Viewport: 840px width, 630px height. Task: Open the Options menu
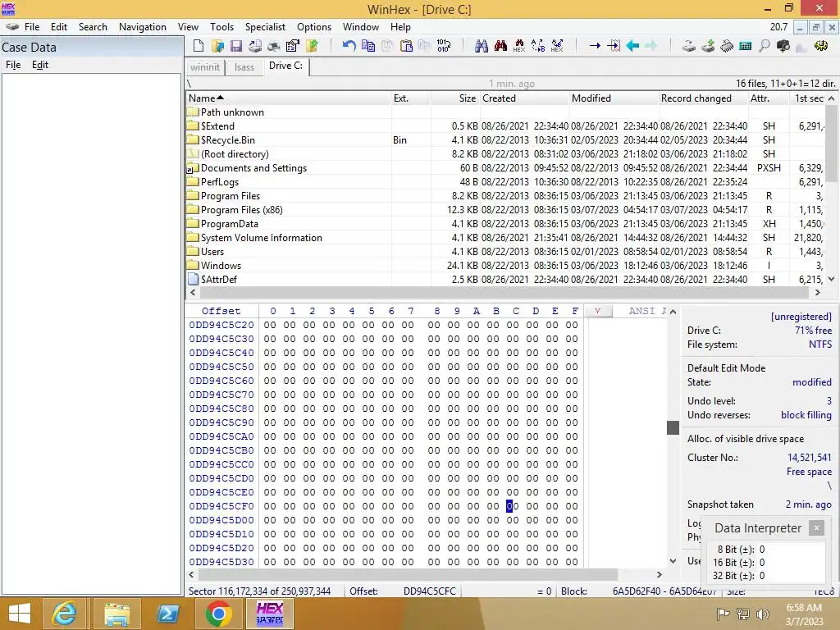(x=314, y=27)
